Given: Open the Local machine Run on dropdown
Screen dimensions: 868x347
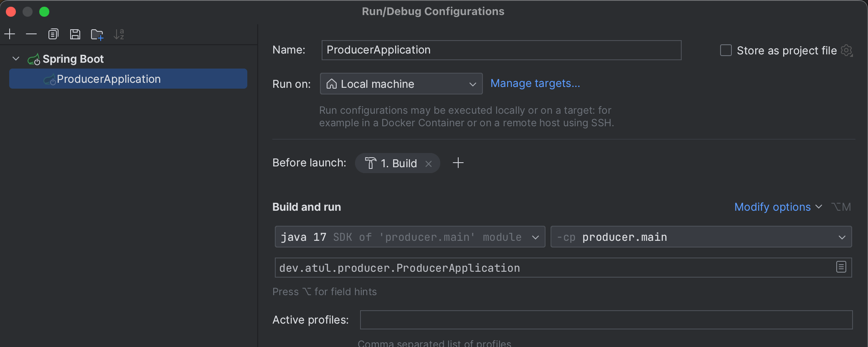Looking at the screenshot, I should (x=401, y=84).
